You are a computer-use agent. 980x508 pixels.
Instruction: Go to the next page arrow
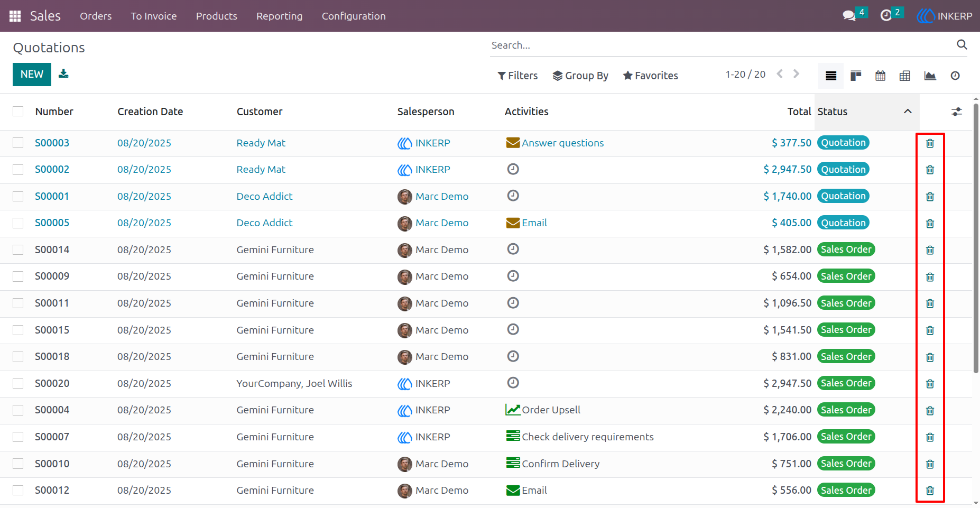(796, 74)
